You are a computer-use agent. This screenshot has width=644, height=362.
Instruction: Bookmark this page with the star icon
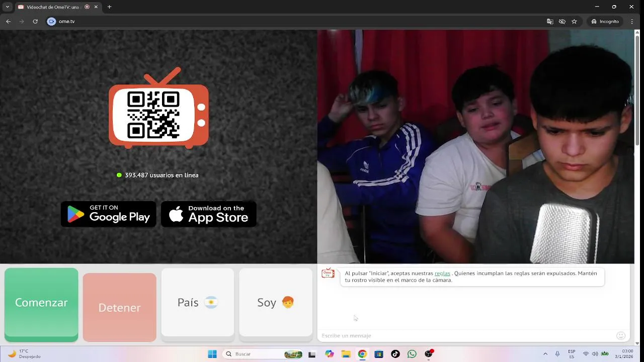coord(574,21)
